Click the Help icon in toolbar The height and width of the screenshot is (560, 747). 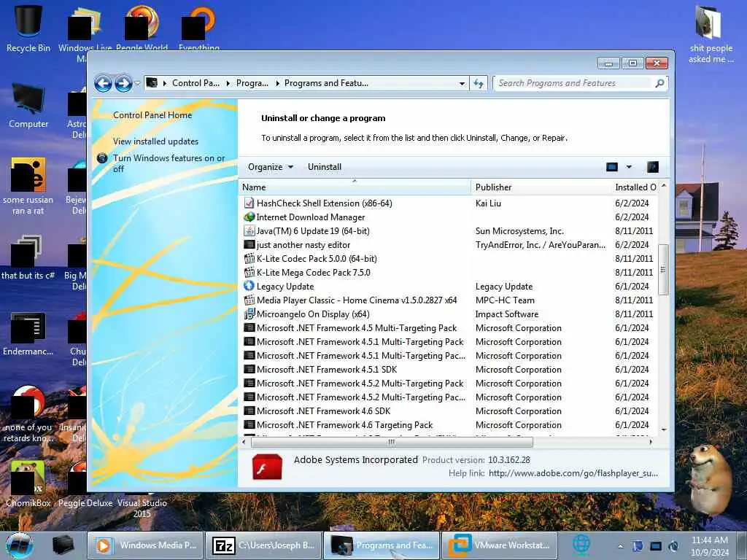tap(653, 167)
